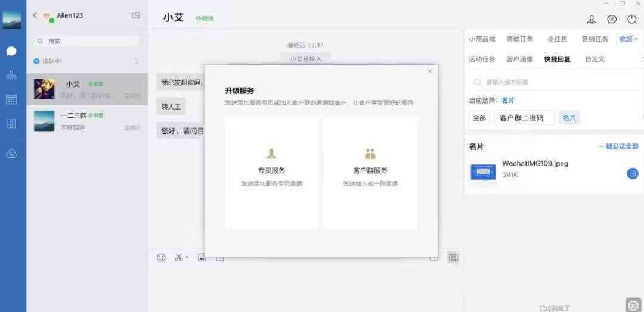The height and width of the screenshot is (312, 644).
Task: Select the 客户群二维码 filter chip
Action: [525, 118]
